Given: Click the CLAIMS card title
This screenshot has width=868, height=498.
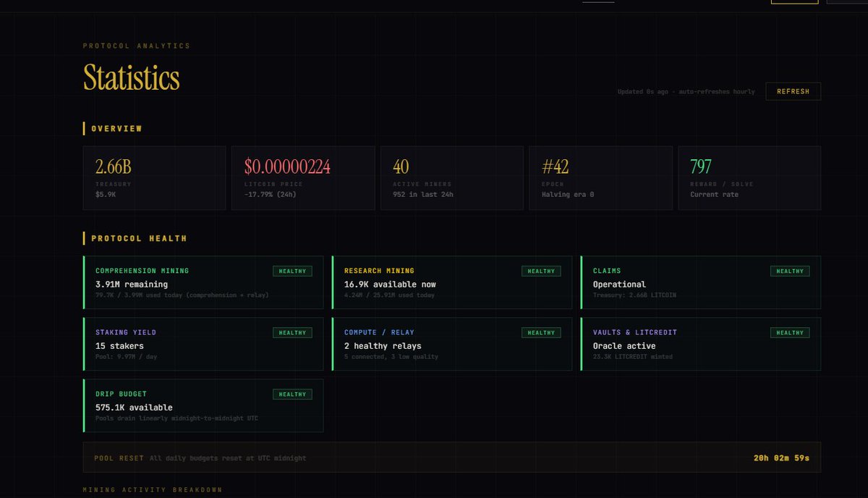Looking at the screenshot, I should [607, 271].
